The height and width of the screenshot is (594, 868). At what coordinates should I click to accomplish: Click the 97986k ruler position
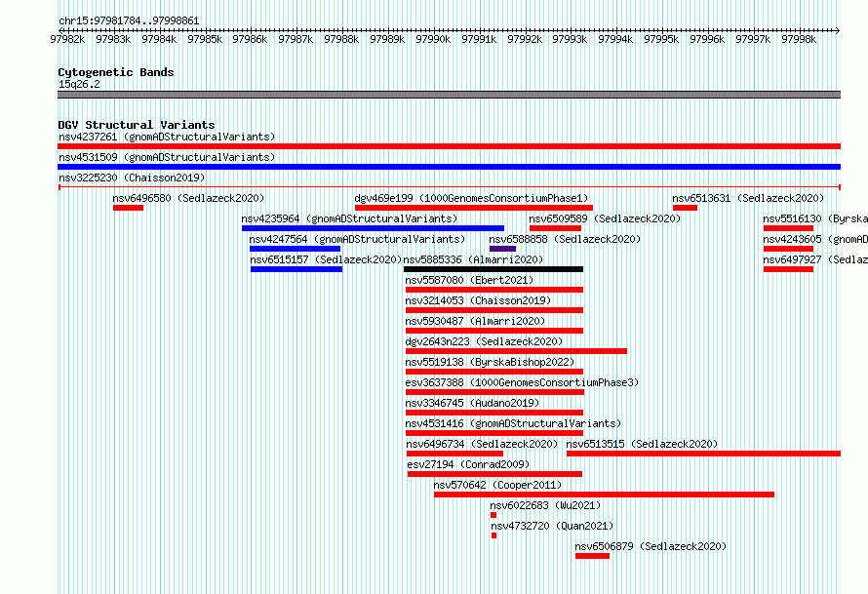250,39
